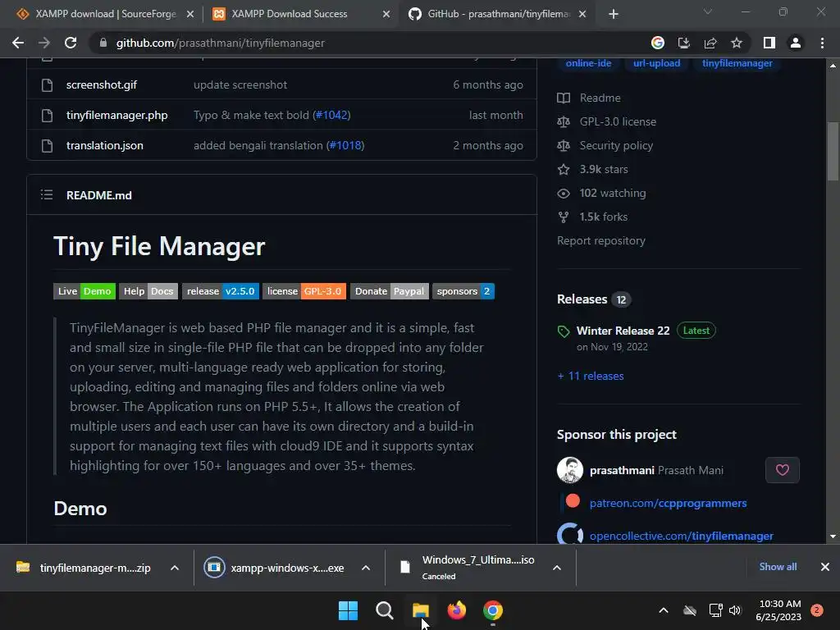Share this page via share icon
840x630 pixels.
(x=710, y=43)
